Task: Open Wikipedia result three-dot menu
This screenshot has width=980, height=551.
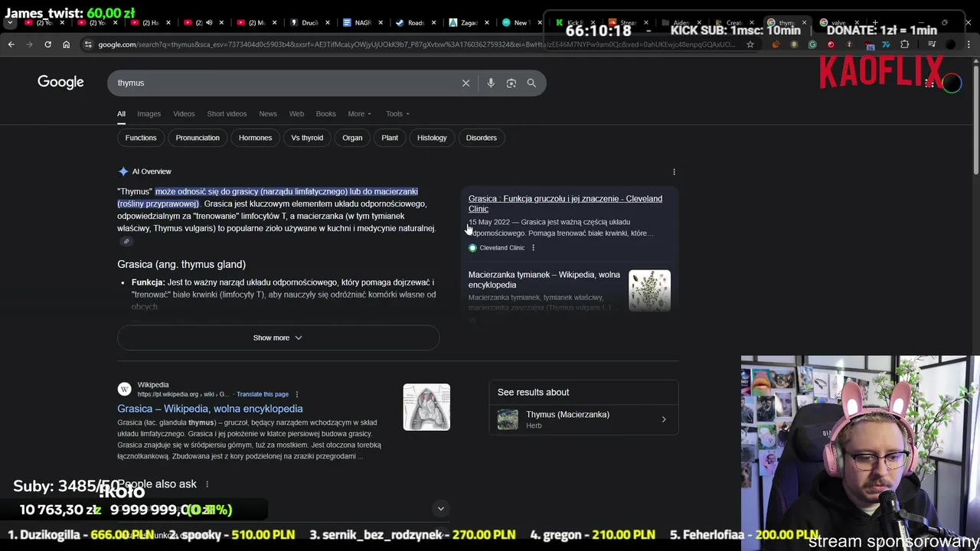Action: point(296,394)
